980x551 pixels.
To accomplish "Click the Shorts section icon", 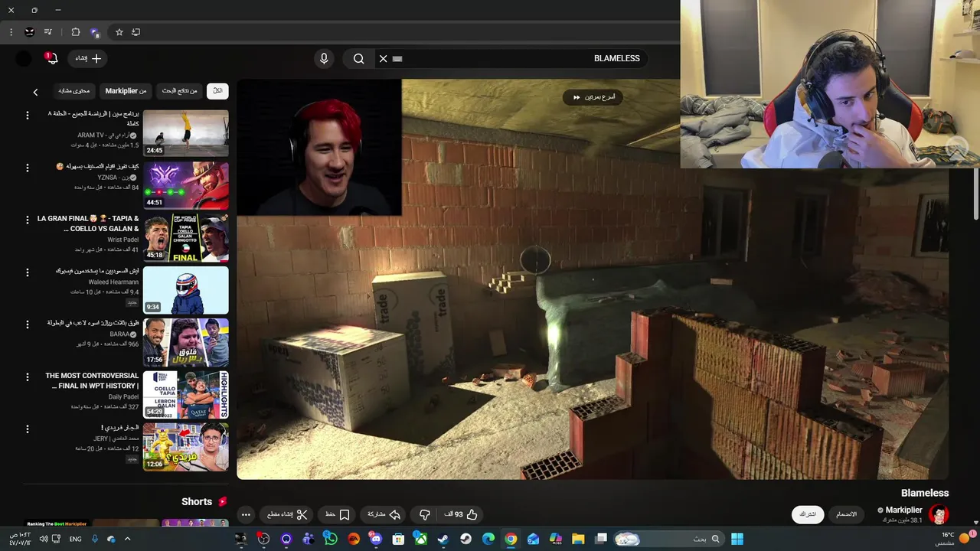I will pos(223,502).
